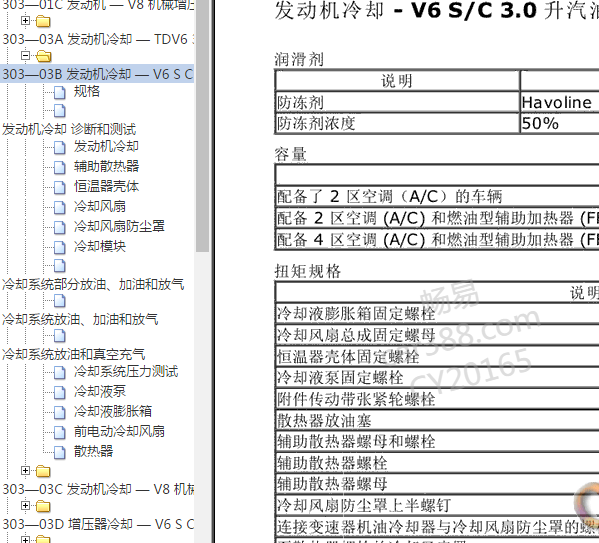Click the 50% concentration cell
The image size is (599, 543).
click(560, 123)
